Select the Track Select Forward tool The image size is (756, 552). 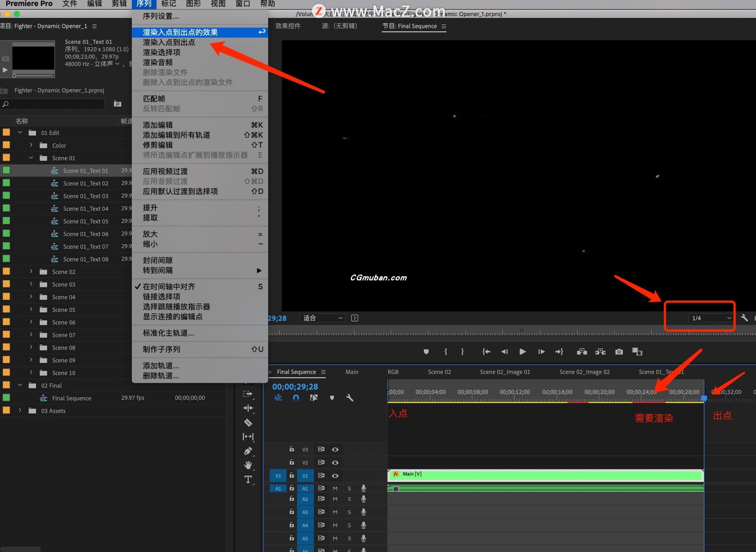pyautogui.click(x=248, y=394)
